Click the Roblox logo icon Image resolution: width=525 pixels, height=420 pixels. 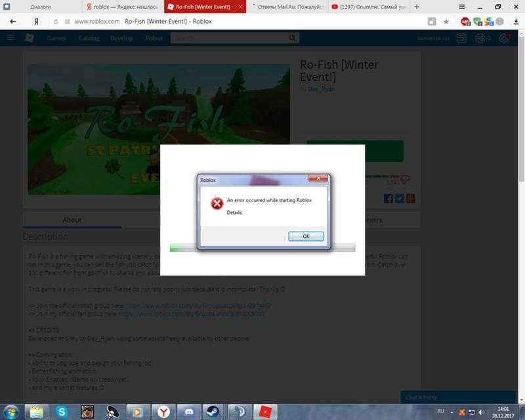click(x=30, y=38)
